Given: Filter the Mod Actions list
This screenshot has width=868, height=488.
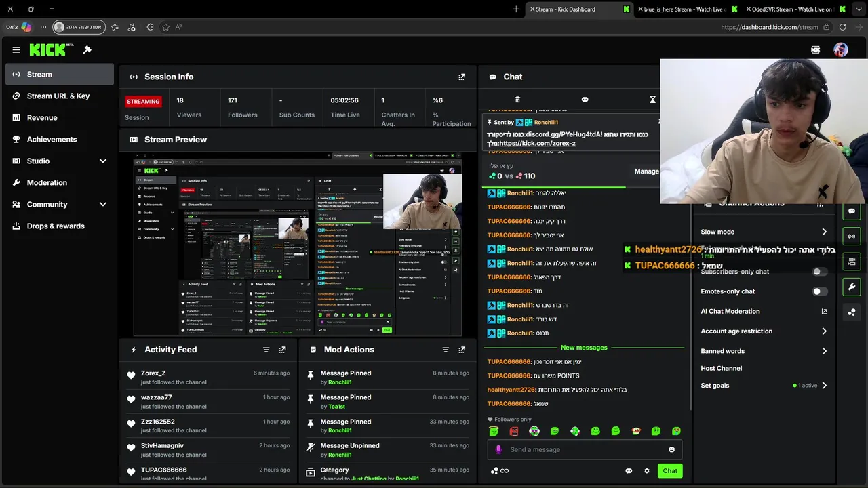Looking at the screenshot, I should [x=446, y=350].
